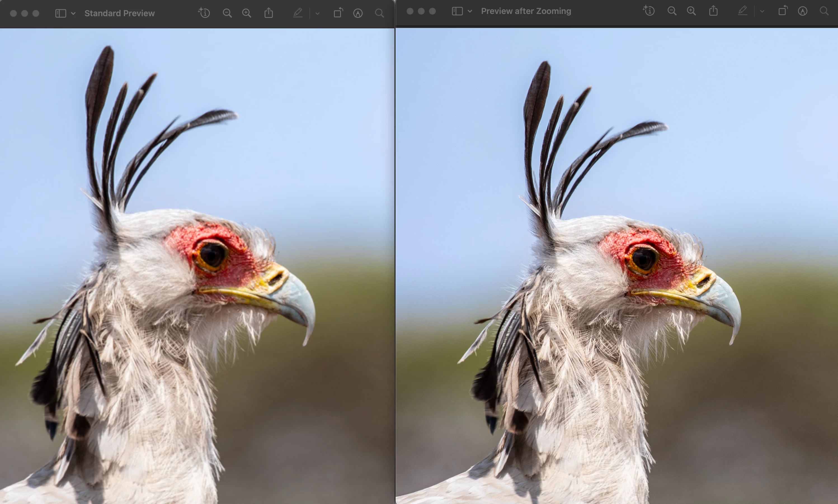Share image from Preview after Zooming window

tap(713, 11)
